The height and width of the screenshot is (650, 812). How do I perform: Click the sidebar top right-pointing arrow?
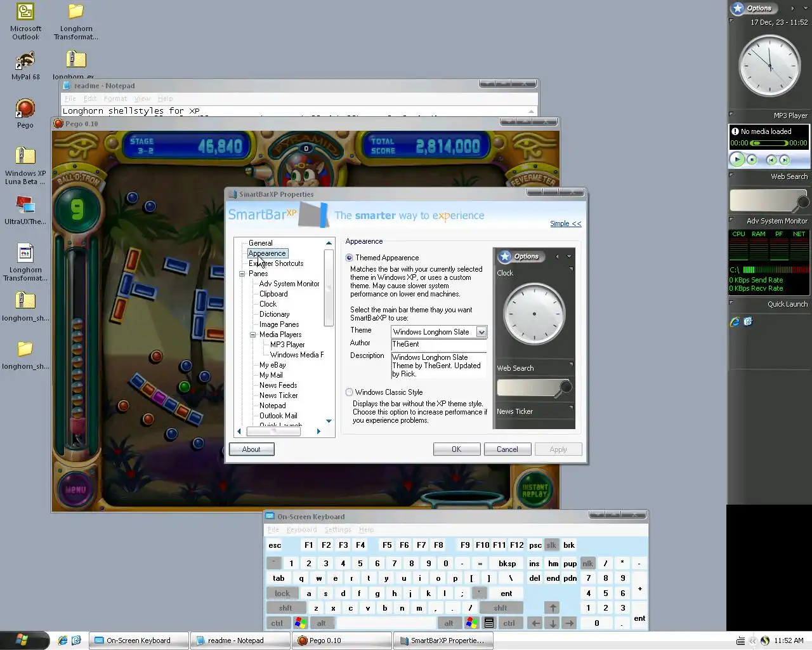[x=792, y=8]
